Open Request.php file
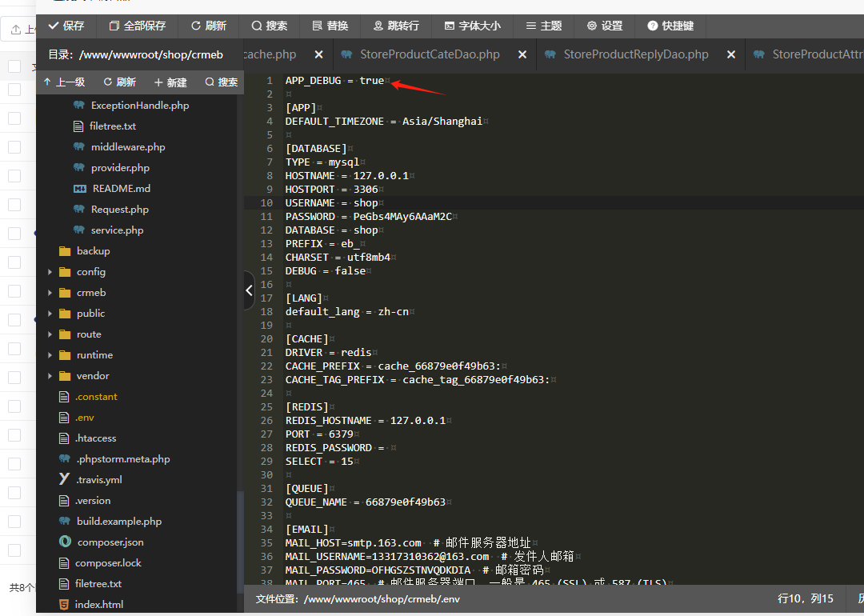Image resolution: width=864 pixels, height=616 pixels. point(119,210)
